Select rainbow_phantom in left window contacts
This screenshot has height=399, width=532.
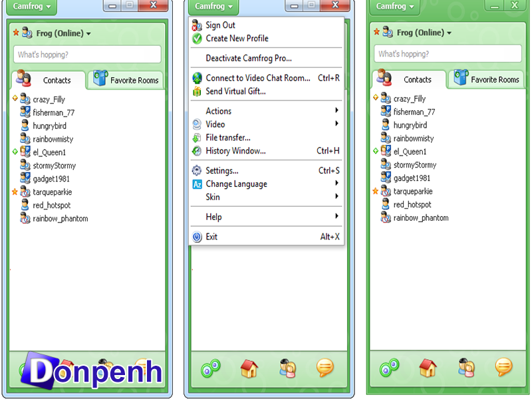(61, 219)
